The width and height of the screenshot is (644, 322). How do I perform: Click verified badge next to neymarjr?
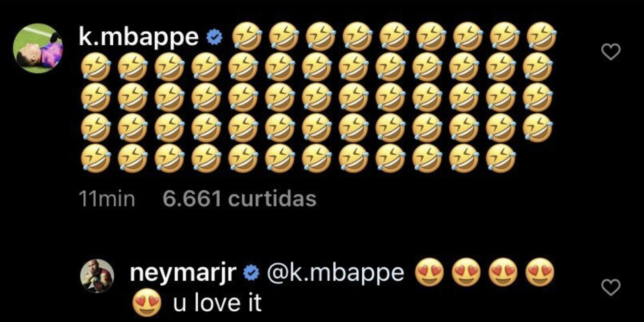251,274
